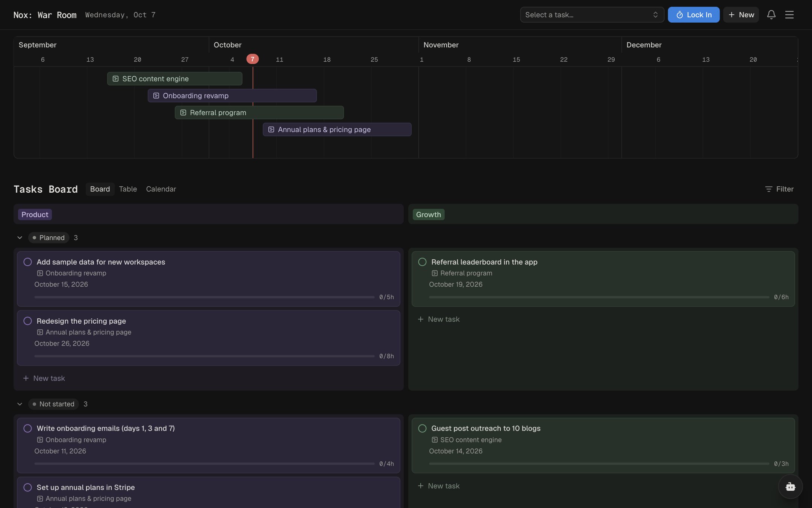Open the Filter button
This screenshot has width=812, height=508.
tap(779, 189)
